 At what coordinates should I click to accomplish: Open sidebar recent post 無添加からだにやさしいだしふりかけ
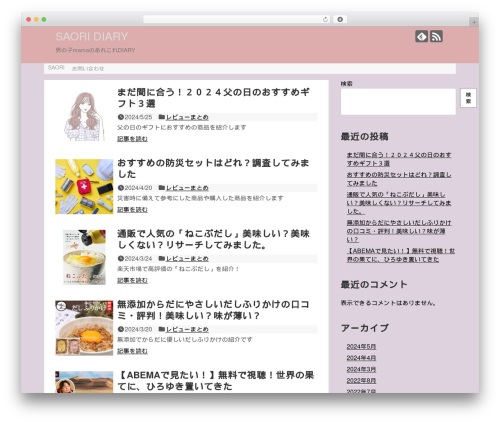399,231
